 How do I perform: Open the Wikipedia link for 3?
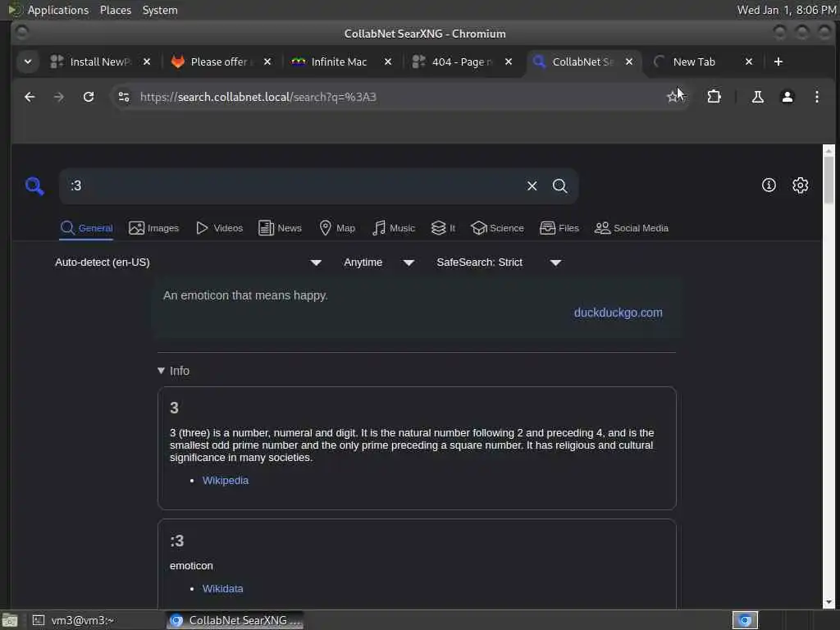click(x=226, y=481)
